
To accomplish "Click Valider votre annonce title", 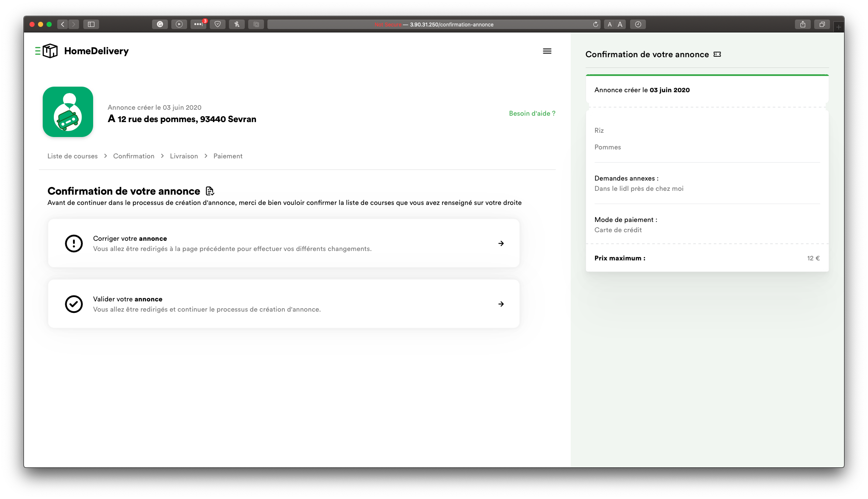I will (128, 299).
